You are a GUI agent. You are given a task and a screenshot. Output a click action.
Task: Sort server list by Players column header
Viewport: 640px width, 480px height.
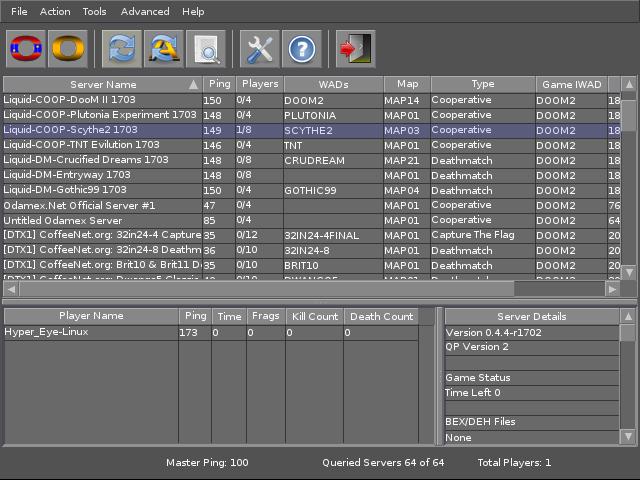(x=260, y=85)
